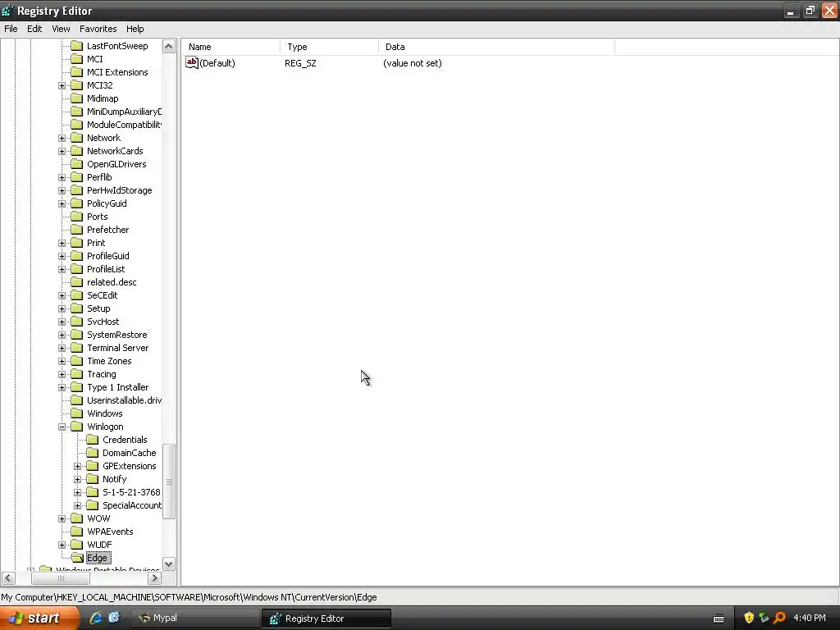Viewport: 840px width, 630px height.
Task: Select the SvcHost key
Action: [x=103, y=322]
